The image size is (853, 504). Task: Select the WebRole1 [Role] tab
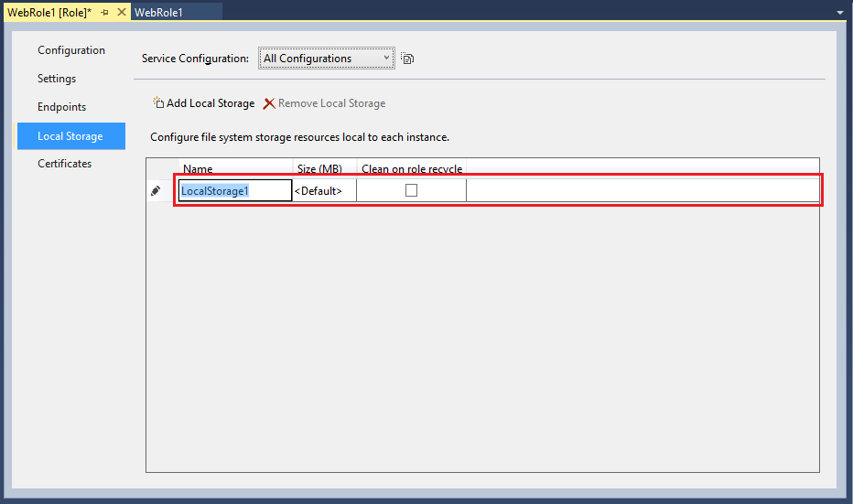tap(49, 12)
